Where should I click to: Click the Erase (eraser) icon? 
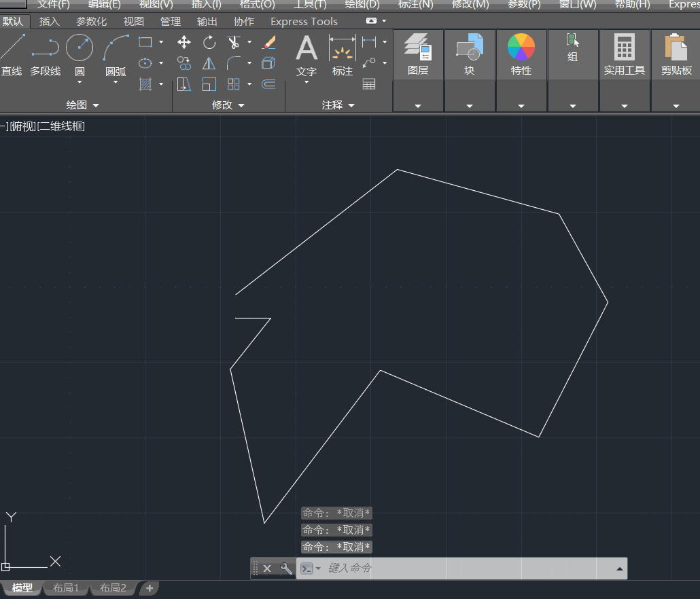click(268, 42)
